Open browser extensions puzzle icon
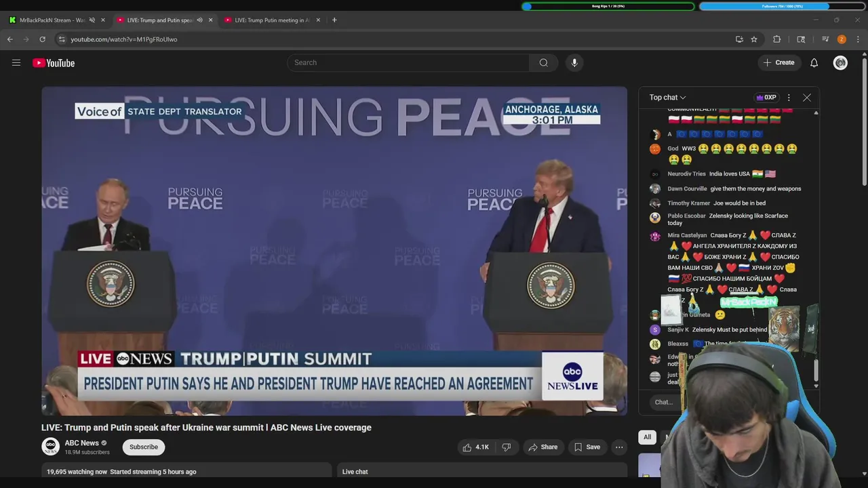Screen dimensions: 868x488 [777, 39]
